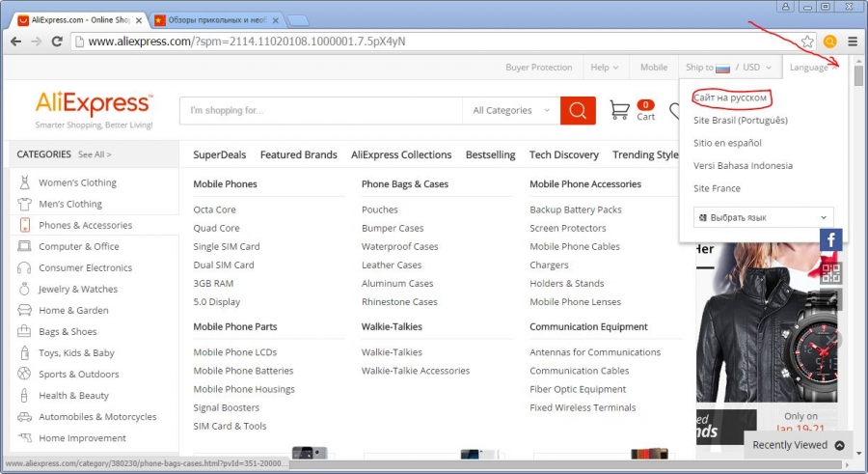The image size is (868, 474).
Task: Click the search input field
Action: 320,110
